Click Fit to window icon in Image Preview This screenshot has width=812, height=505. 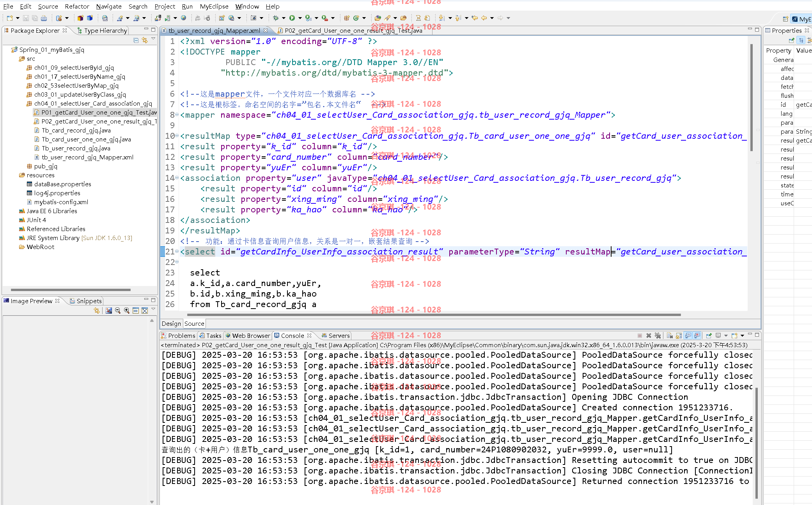pos(145,311)
